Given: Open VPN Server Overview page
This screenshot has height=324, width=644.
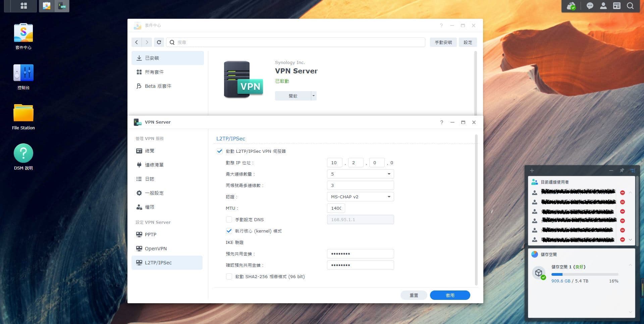Looking at the screenshot, I should [167, 151].
